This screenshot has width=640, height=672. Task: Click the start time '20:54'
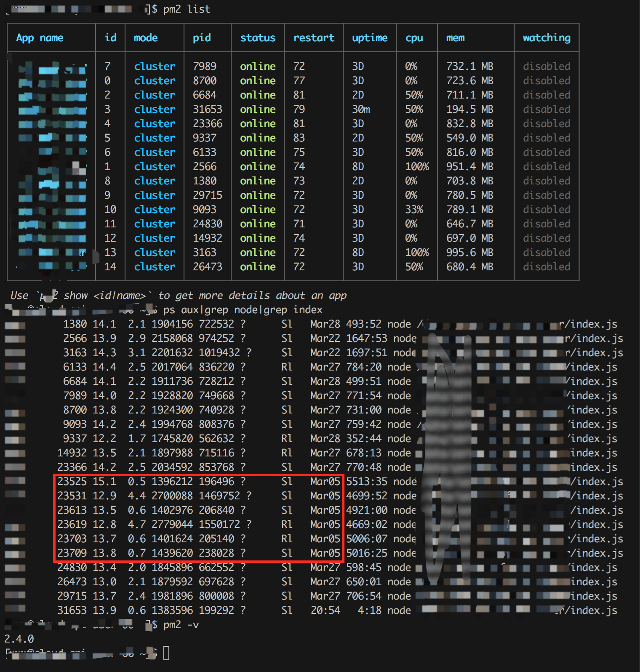[x=325, y=610]
